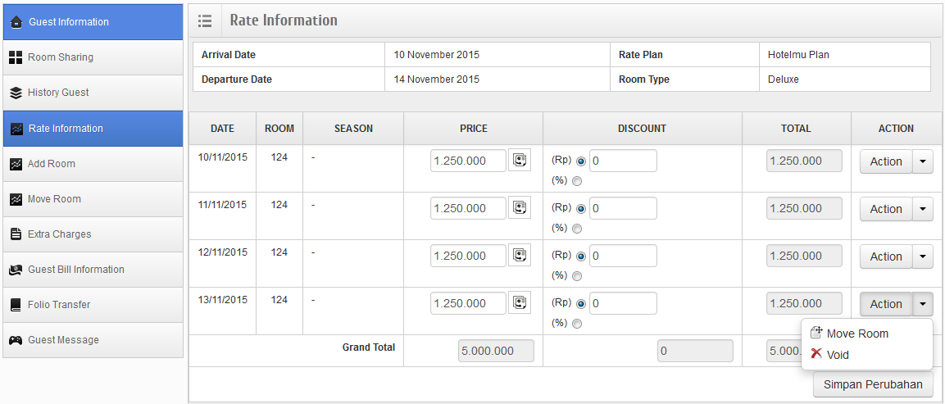Viewport: 945px width, 404px height.
Task: Click the Folio Transfer book icon
Action: click(16, 305)
